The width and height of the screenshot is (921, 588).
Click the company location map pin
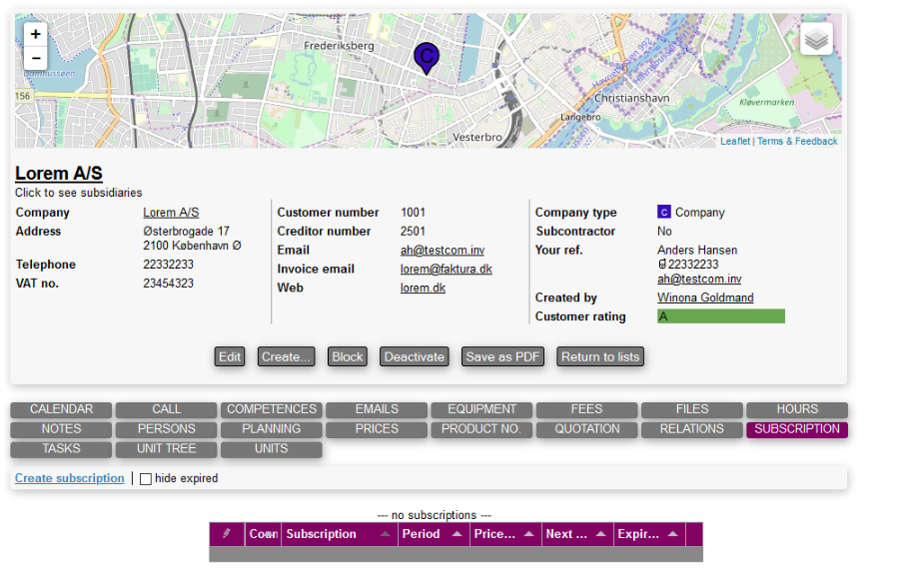pyautogui.click(x=427, y=58)
